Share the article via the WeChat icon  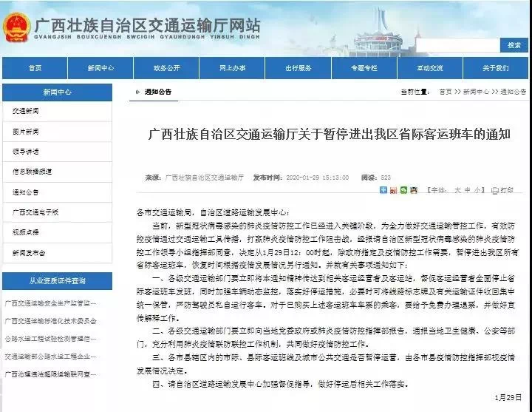pos(403,190)
